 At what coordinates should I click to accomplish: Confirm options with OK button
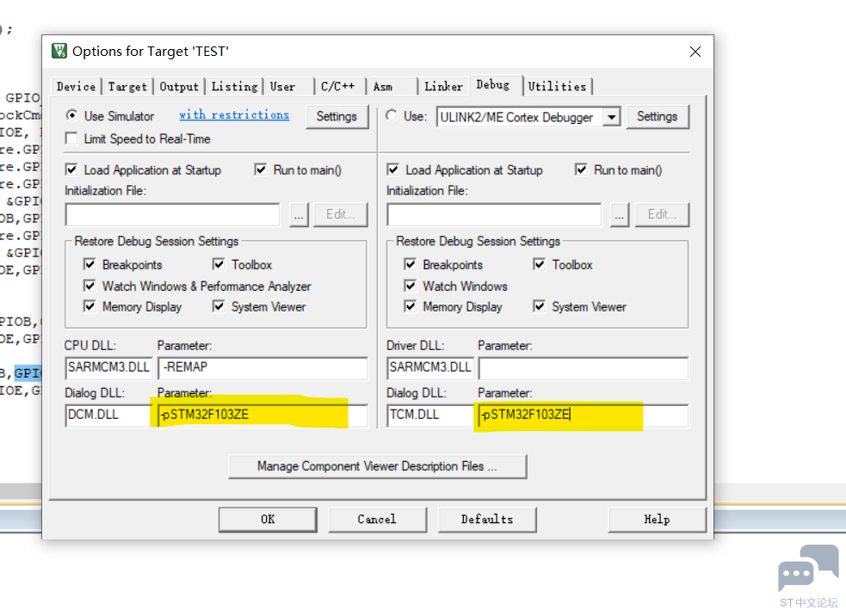(x=269, y=520)
